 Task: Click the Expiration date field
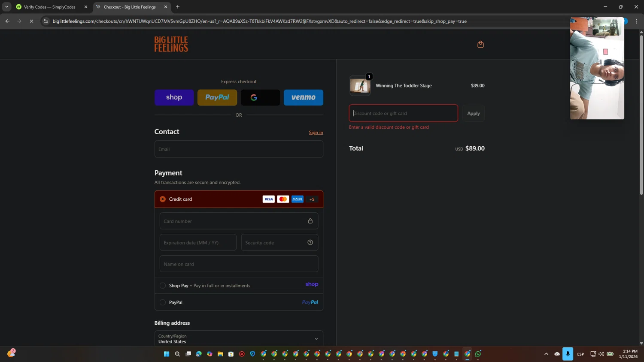198,242
